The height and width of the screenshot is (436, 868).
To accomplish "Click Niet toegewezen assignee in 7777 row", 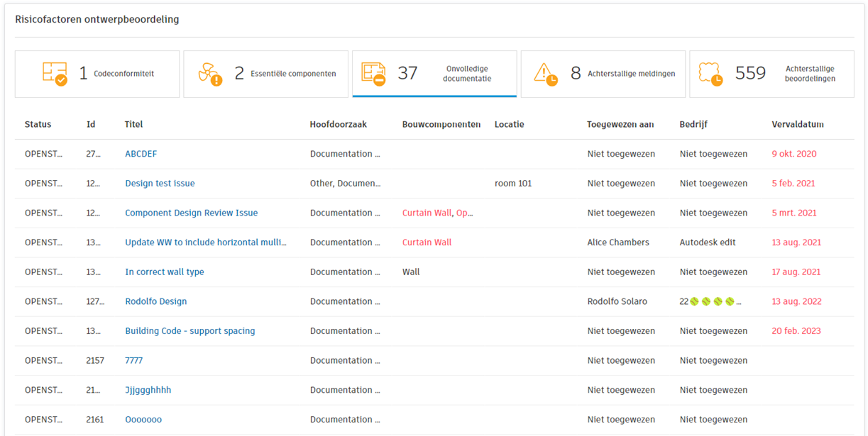I will 621,361.
